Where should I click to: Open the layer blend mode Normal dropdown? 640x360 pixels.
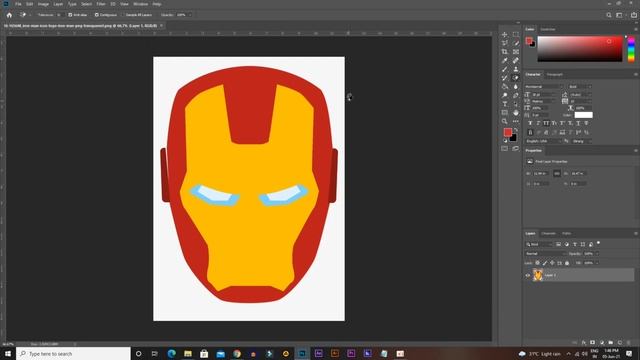click(x=546, y=253)
